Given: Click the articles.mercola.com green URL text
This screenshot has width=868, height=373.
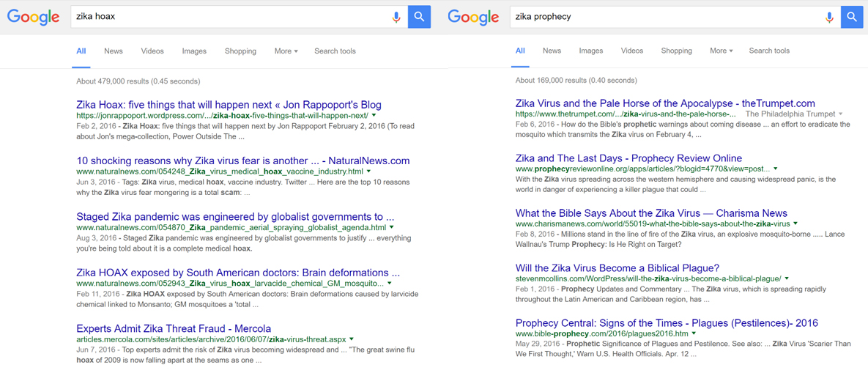Looking at the screenshot, I should (211, 339).
